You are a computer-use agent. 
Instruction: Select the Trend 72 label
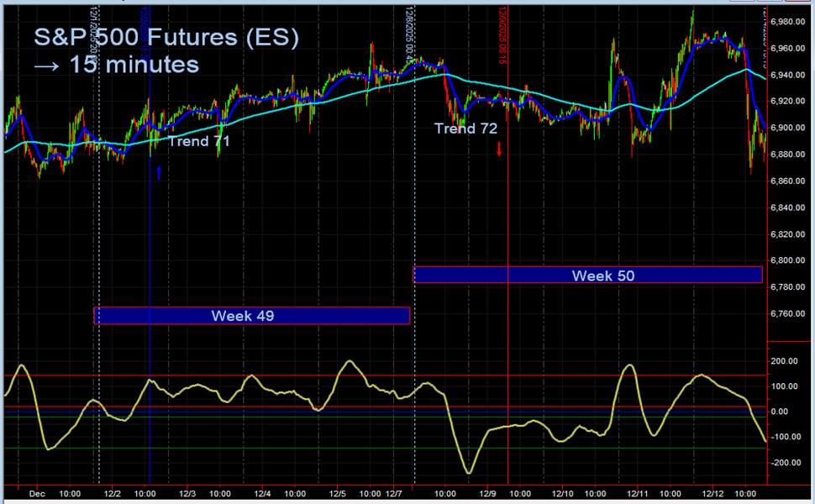[x=465, y=129]
